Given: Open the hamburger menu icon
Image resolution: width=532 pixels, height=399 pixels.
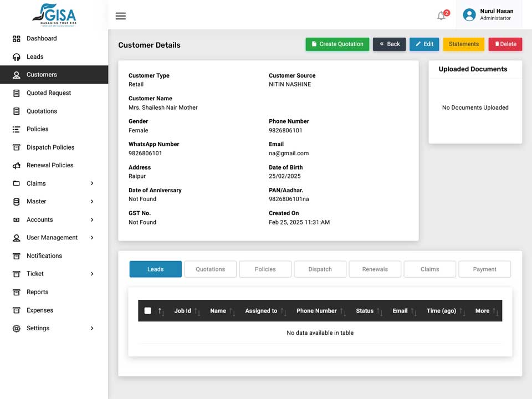Looking at the screenshot, I should pos(120,16).
